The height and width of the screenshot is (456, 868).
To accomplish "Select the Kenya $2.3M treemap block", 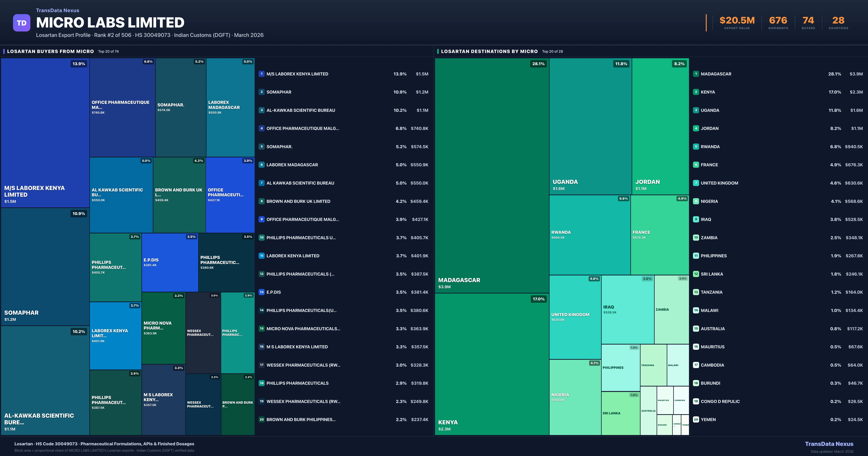I will (x=492, y=364).
